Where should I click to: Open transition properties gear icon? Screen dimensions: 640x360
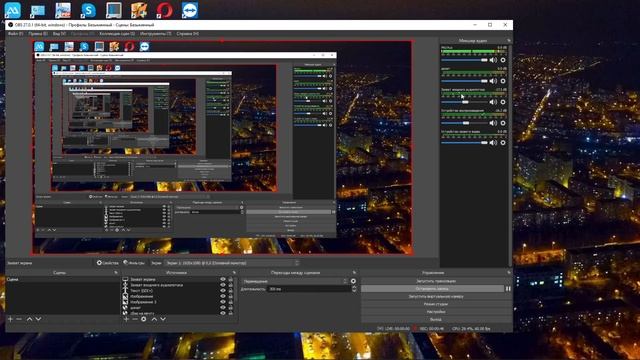coord(353,281)
